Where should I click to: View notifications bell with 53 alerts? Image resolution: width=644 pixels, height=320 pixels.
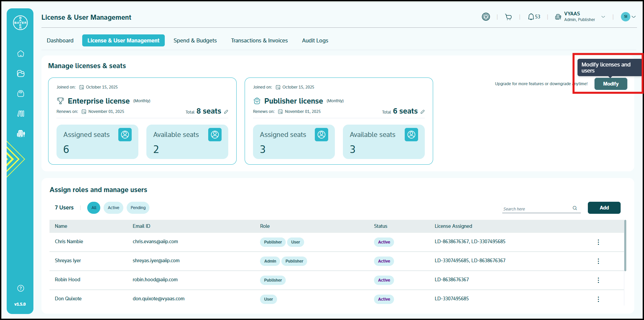click(x=534, y=17)
